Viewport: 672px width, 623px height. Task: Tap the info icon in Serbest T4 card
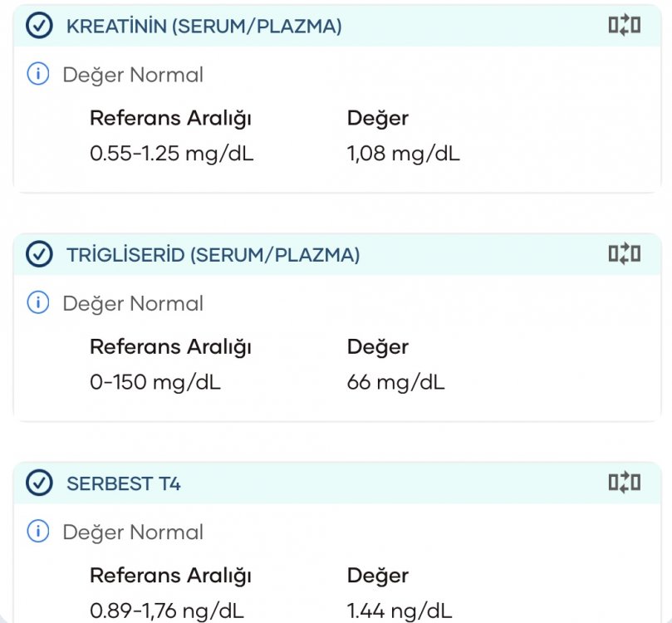[x=38, y=532]
